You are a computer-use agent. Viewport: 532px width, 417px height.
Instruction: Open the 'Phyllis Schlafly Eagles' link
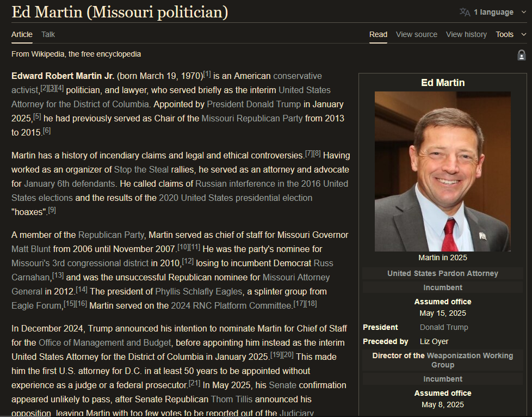199,291
